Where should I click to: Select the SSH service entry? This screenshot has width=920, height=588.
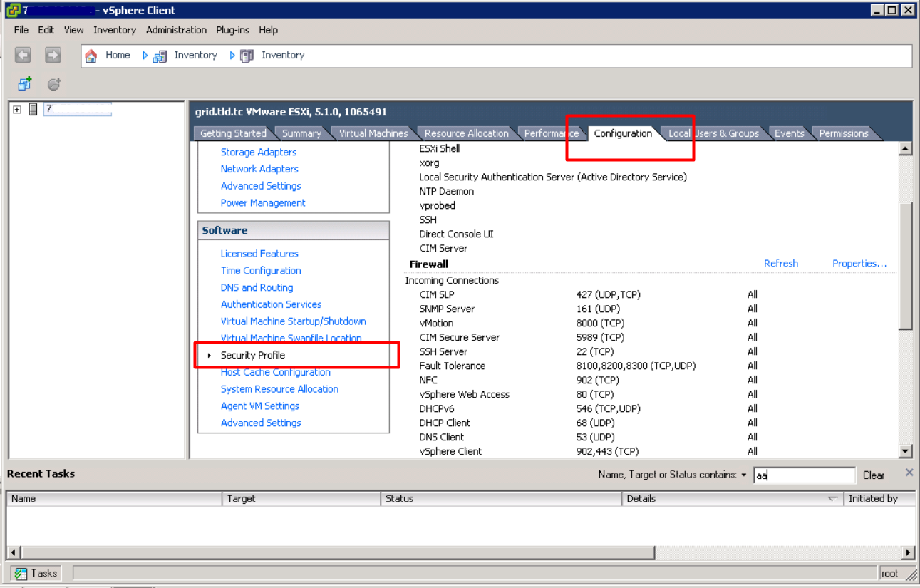pyautogui.click(x=428, y=220)
